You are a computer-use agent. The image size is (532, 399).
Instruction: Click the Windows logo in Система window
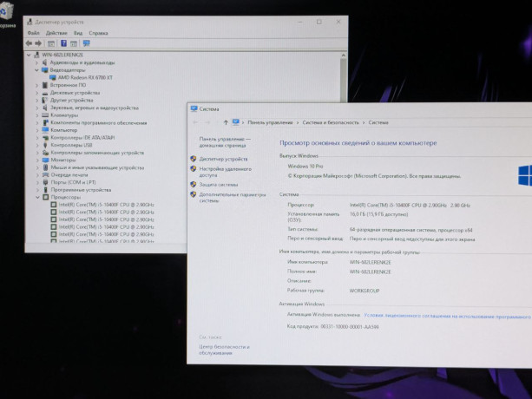[524, 175]
